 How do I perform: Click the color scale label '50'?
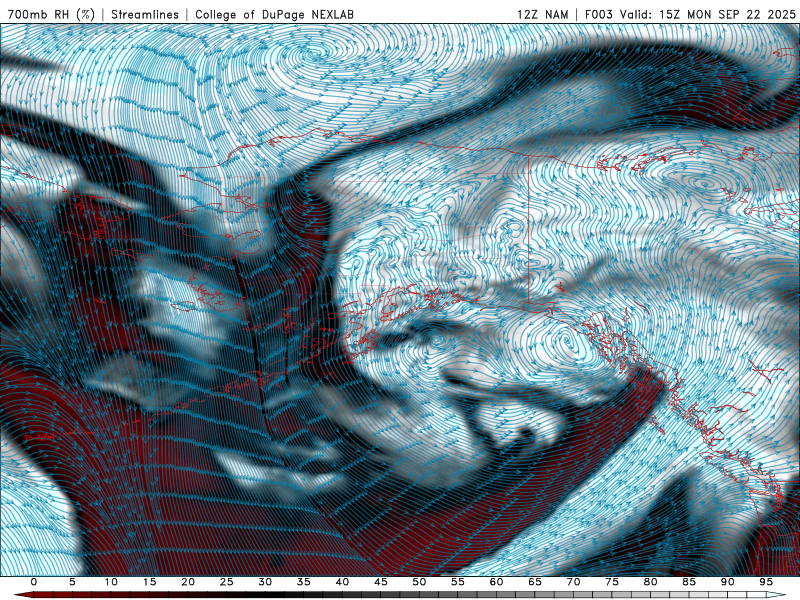coord(419,582)
